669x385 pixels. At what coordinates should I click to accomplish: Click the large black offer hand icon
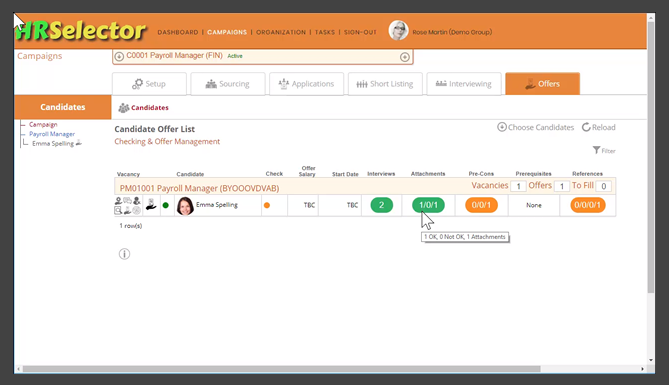[151, 205]
